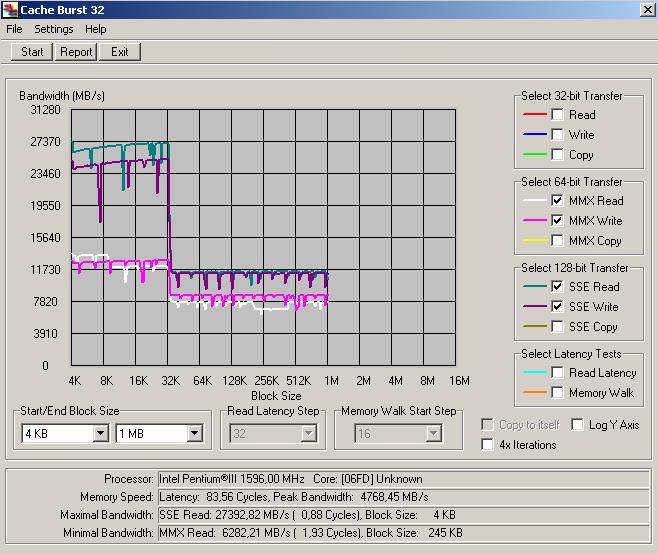Uncheck the SSE Read checkbox

pyautogui.click(x=557, y=286)
